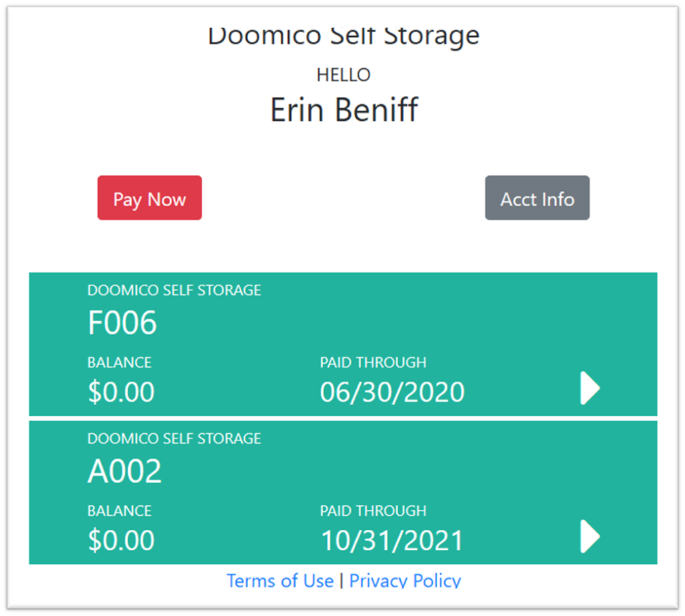Click the red Pay Now button
Viewport: 685px width, 616px height.
pyautogui.click(x=149, y=198)
